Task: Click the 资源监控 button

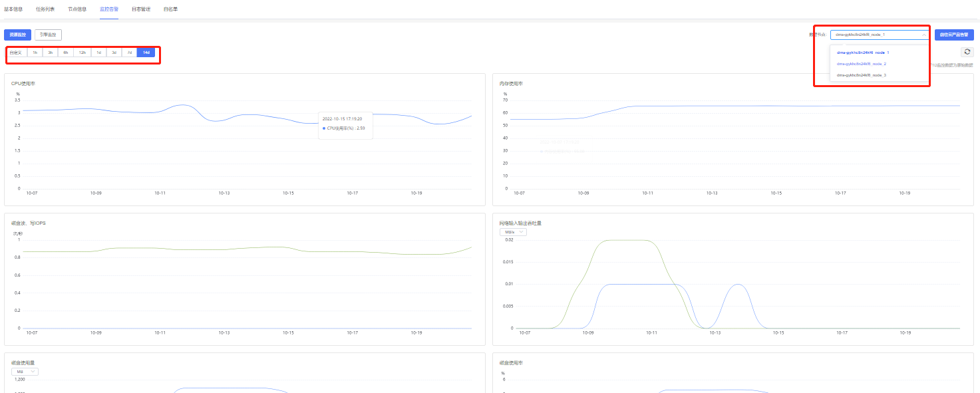Action: (x=17, y=35)
